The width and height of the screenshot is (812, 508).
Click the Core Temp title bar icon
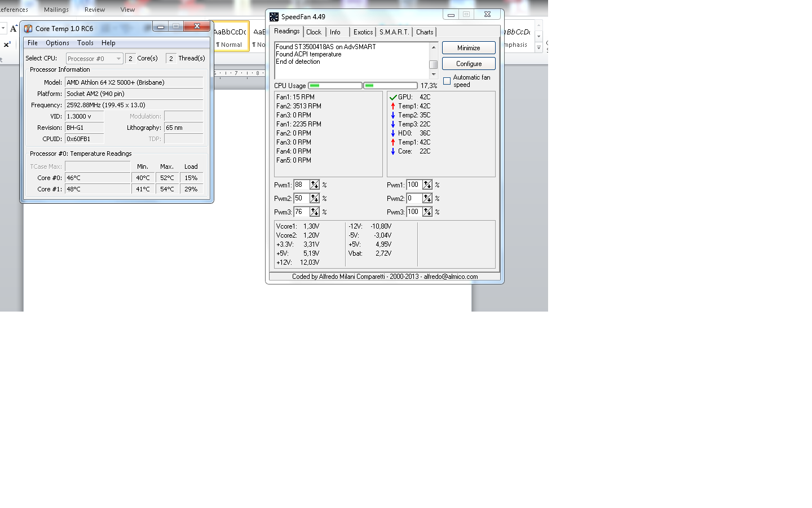(28, 28)
